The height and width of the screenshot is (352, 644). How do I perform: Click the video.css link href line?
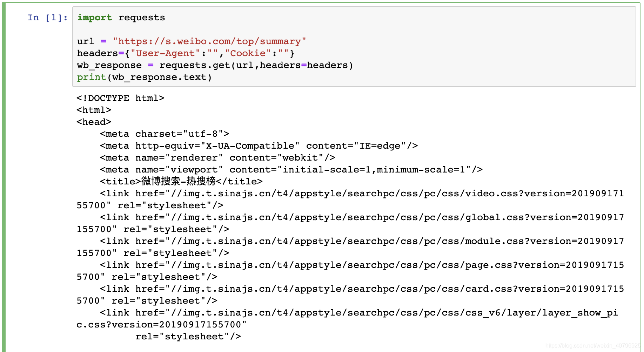(362, 194)
